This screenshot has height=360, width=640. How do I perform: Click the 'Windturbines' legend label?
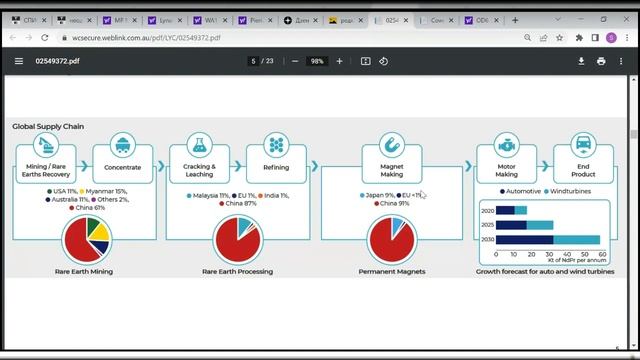click(x=570, y=191)
